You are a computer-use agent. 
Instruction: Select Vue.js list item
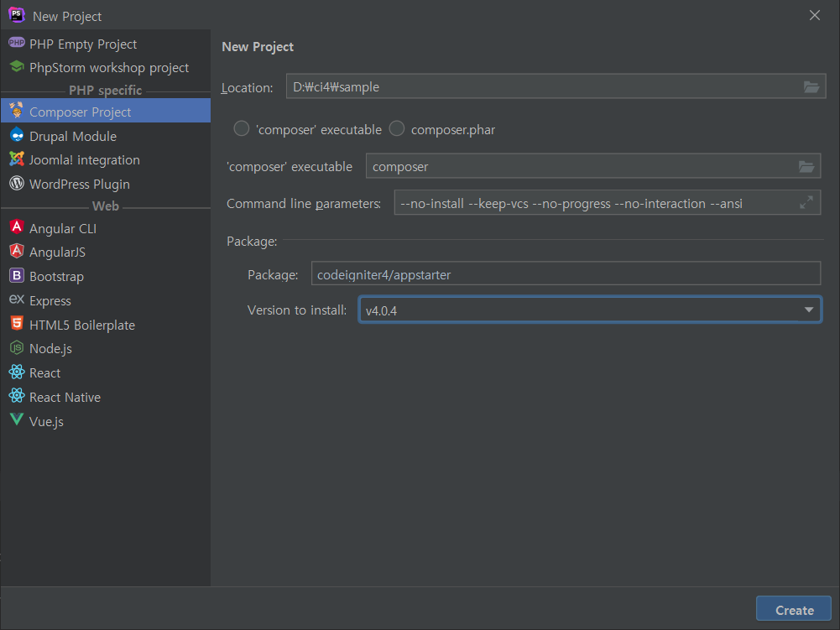coord(106,421)
